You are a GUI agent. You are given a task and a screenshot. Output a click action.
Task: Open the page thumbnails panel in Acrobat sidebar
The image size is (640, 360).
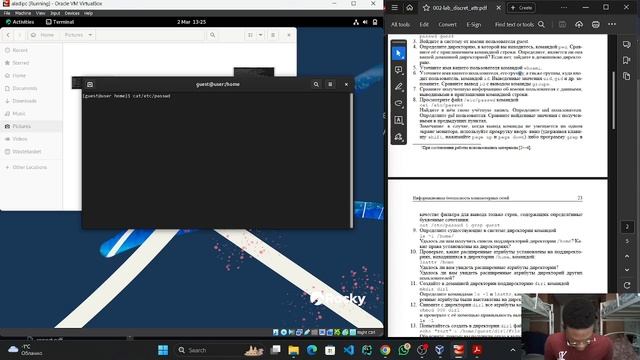[x=627, y=76]
